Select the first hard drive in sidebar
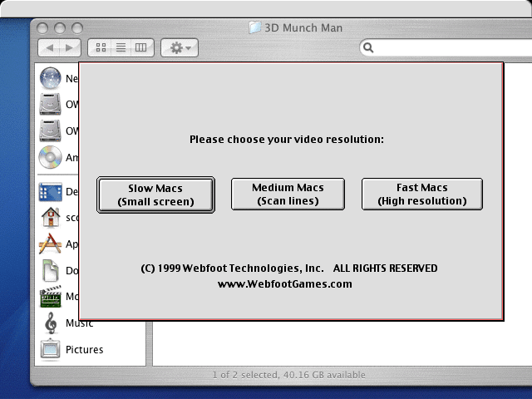532x399 pixels. pyautogui.click(x=51, y=105)
